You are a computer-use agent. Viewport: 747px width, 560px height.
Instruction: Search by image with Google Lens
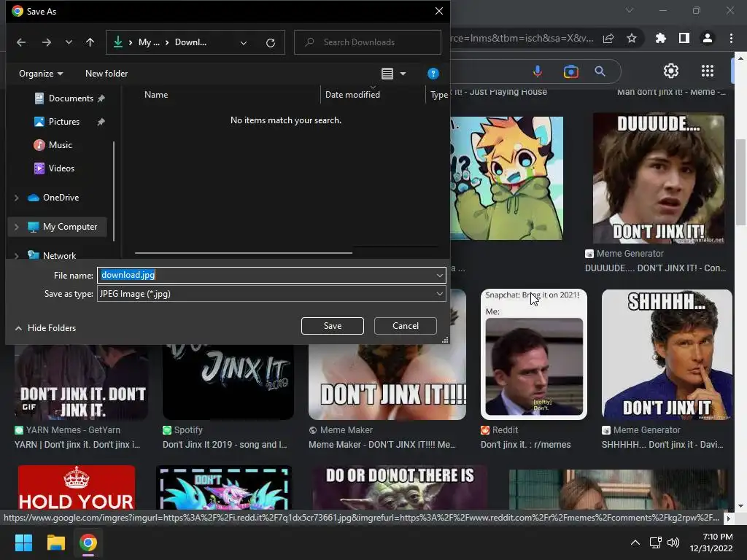pyautogui.click(x=570, y=71)
